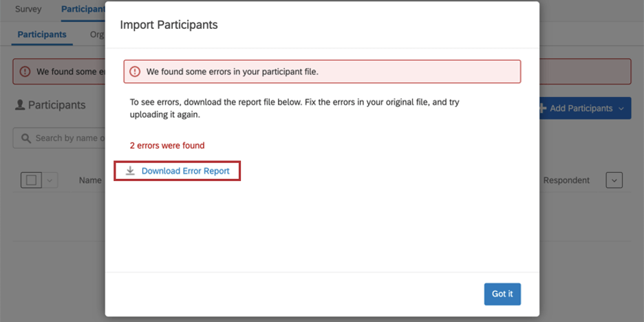644x322 pixels.
Task: Click the Respondent column header
Action: [566, 180]
